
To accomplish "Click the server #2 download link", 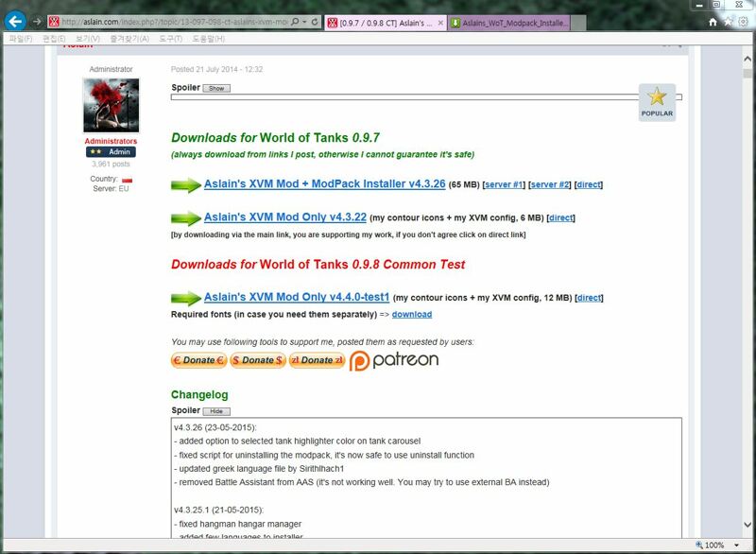I will 550,184.
